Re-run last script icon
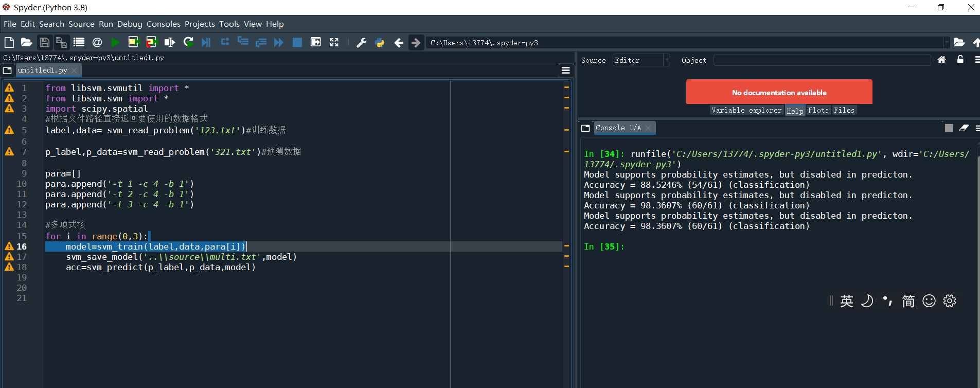The height and width of the screenshot is (388, 980). pos(188,42)
